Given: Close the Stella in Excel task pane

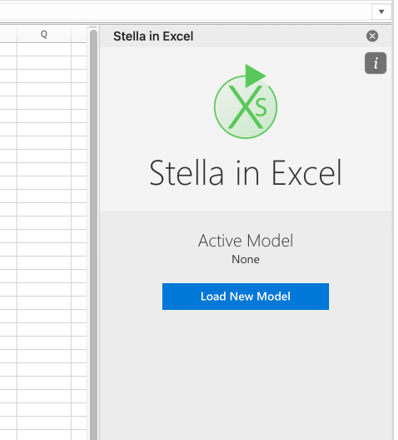Looking at the screenshot, I should point(372,36).
